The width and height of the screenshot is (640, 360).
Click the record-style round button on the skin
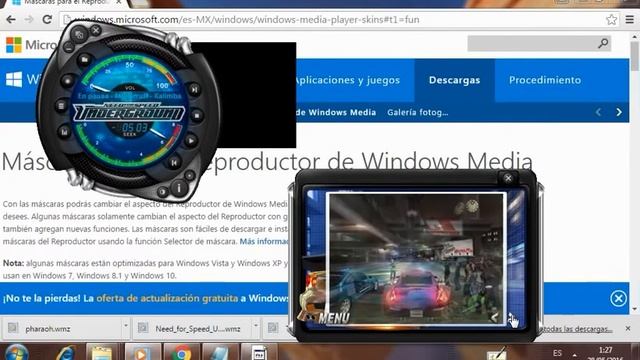click(x=67, y=80)
